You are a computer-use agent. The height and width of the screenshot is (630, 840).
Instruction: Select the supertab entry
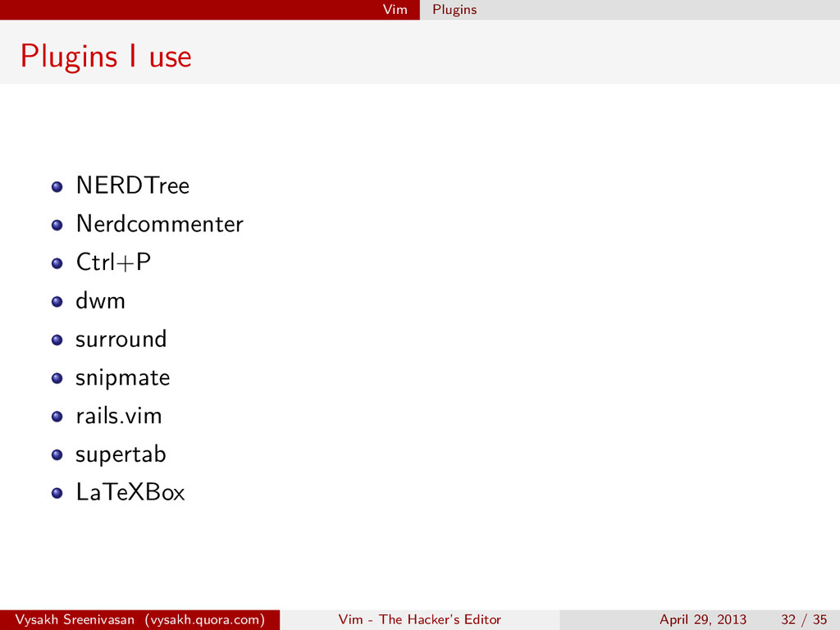pyautogui.click(x=121, y=454)
